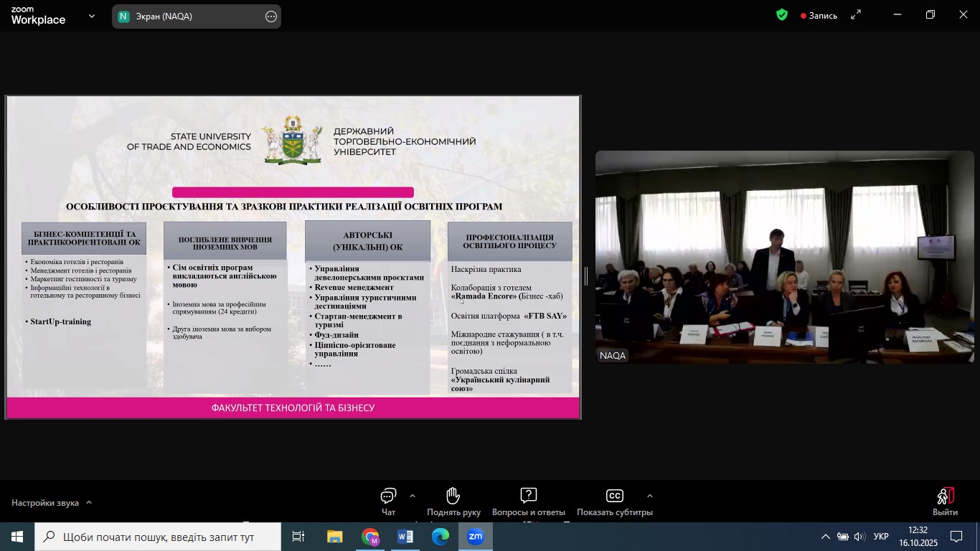
Task: Toggle full screen view
Action: point(856,15)
